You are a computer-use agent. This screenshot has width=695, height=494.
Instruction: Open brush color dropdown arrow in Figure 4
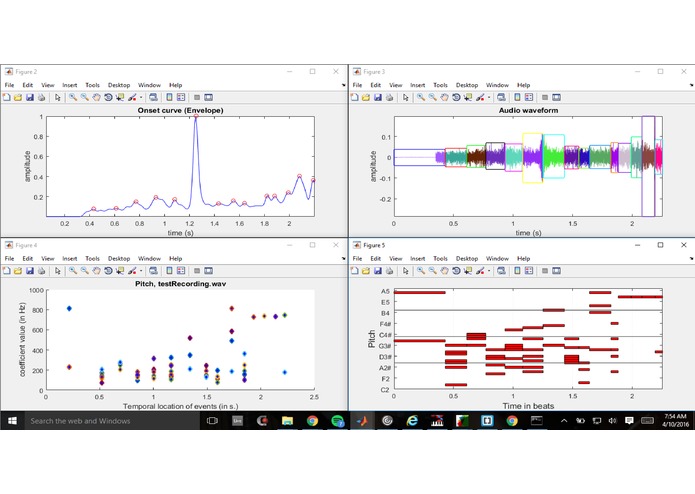[141, 271]
